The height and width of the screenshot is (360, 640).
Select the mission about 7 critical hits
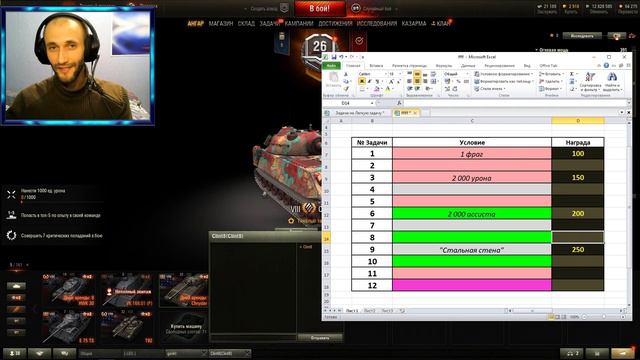[55, 236]
